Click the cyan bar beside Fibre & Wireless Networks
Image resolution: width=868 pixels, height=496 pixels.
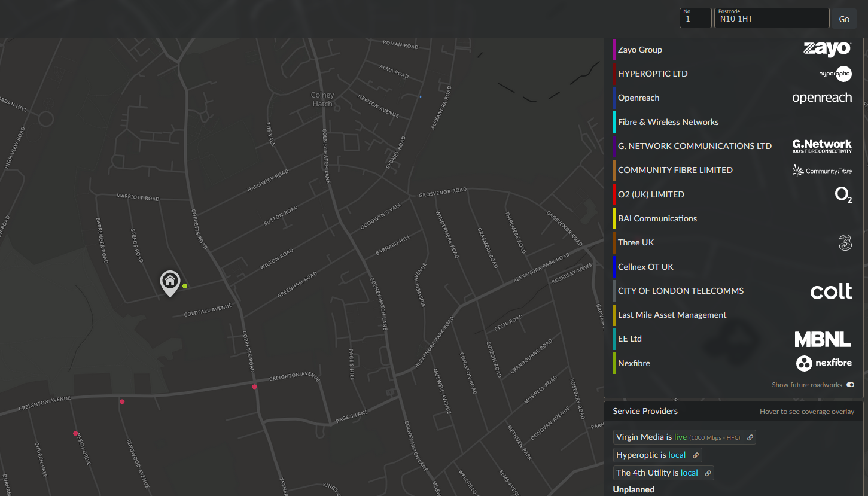point(614,122)
